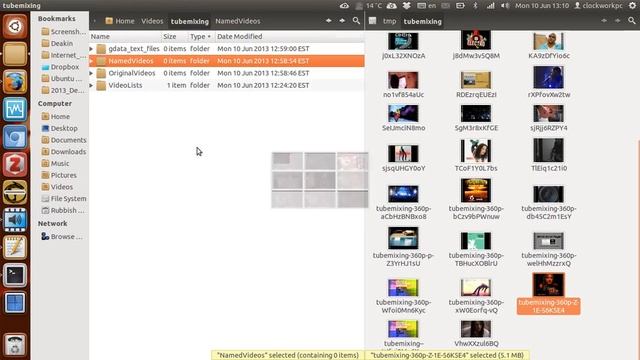Click search icon in right pane toolbar

point(632,21)
